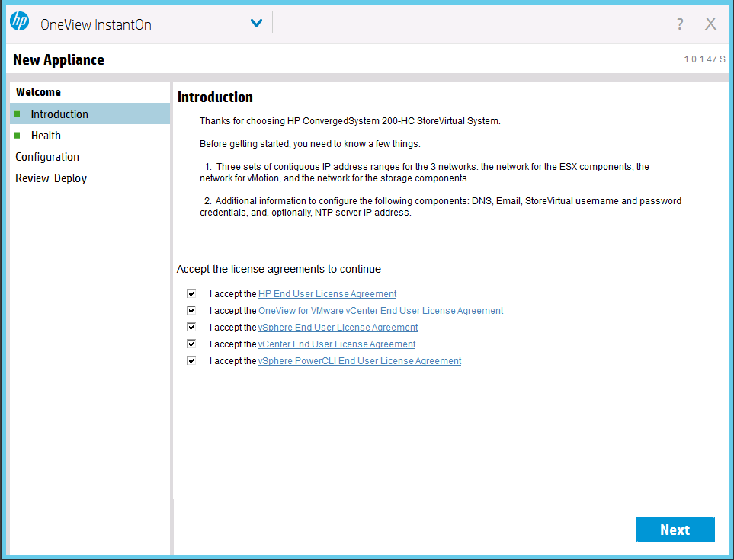View the vSphere End User License Agreement

[x=338, y=328]
